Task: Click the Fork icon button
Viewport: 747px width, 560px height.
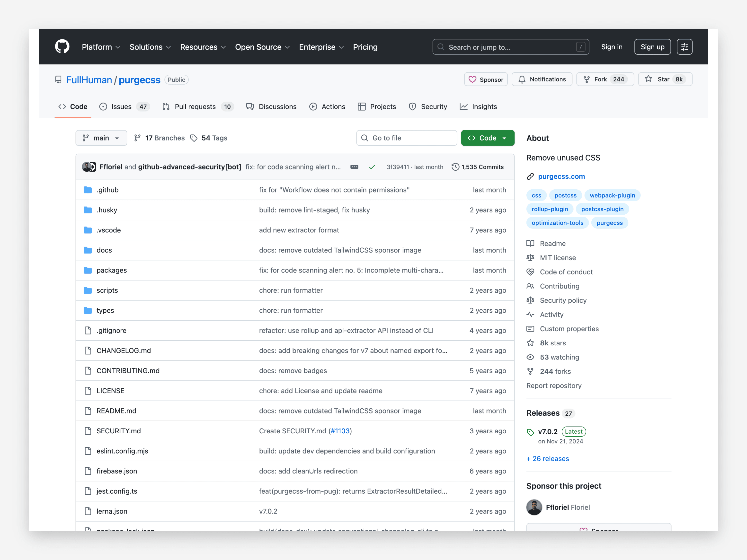Action: click(x=587, y=79)
